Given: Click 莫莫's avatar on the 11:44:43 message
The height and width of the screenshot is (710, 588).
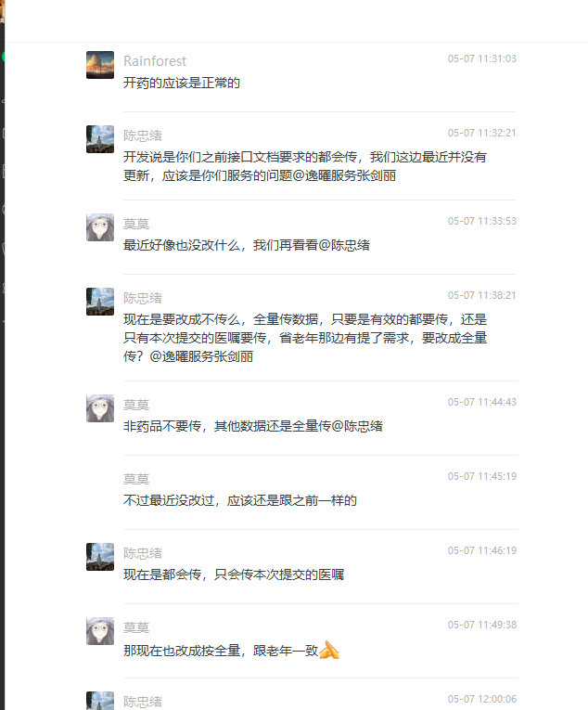Looking at the screenshot, I should (100, 408).
